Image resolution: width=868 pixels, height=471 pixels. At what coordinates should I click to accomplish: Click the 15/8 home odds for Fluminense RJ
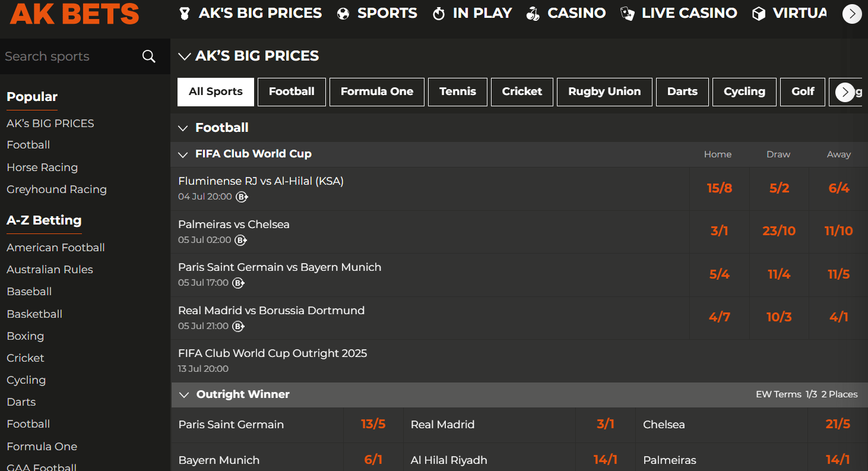719,188
